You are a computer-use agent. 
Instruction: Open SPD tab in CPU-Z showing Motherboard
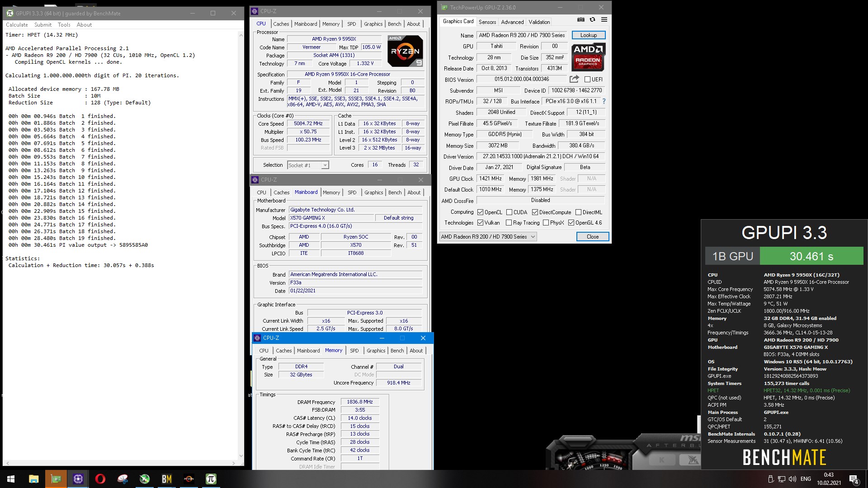pyautogui.click(x=352, y=192)
